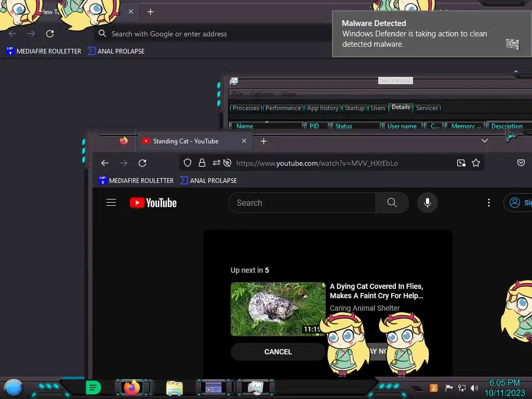Open permissions icon in YouTube address bar
Image resolution: width=532 pixels, height=399 pixels.
click(x=217, y=163)
